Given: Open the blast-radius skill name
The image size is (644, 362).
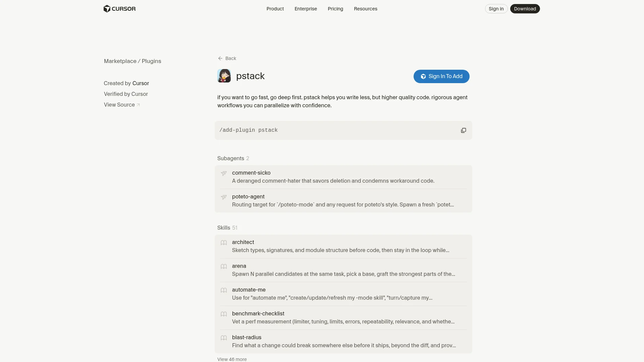Looking at the screenshot, I should point(247,337).
